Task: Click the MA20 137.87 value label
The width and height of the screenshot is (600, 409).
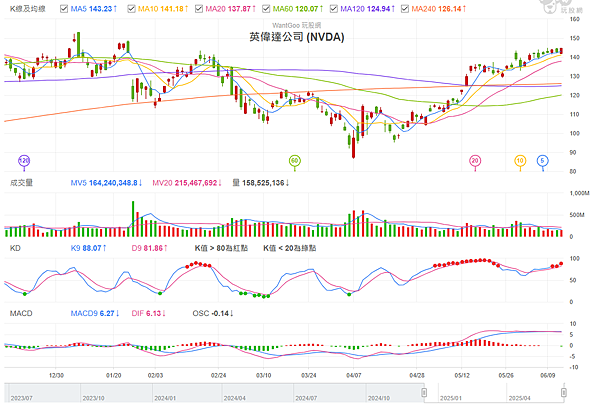Action: coord(231,8)
